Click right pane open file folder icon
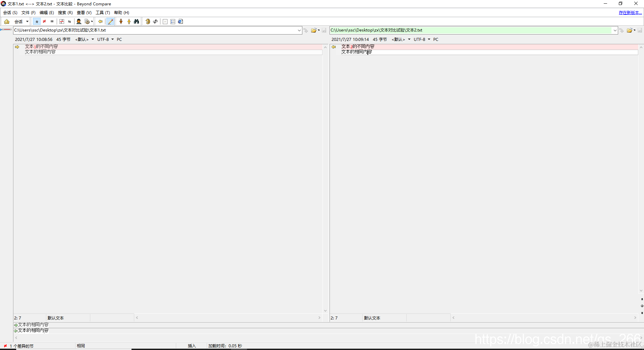 click(630, 30)
